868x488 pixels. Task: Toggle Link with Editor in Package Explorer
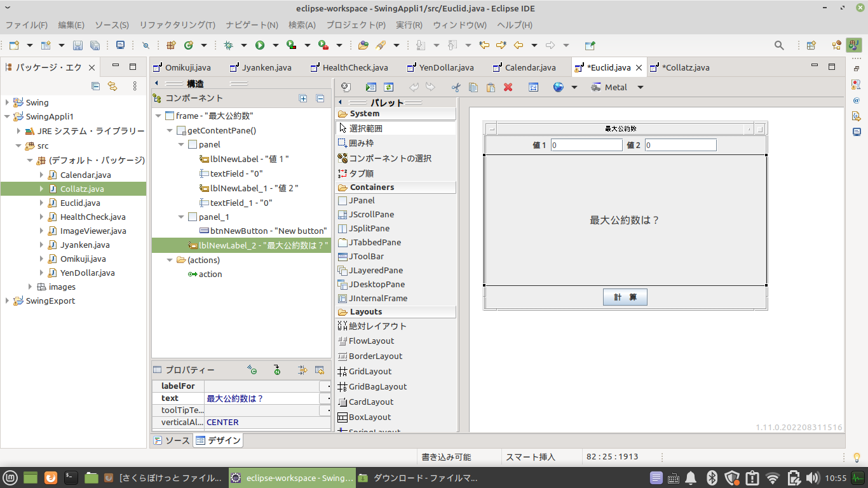click(112, 86)
